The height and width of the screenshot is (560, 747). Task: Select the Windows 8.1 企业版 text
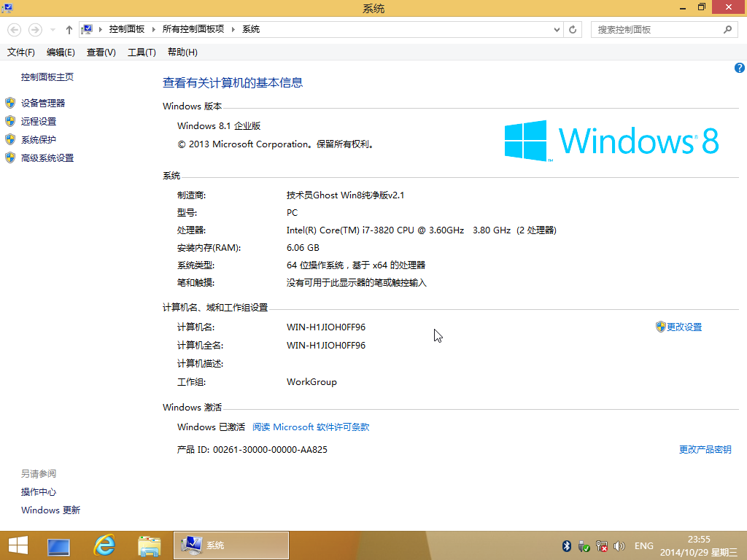pyautogui.click(x=219, y=126)
